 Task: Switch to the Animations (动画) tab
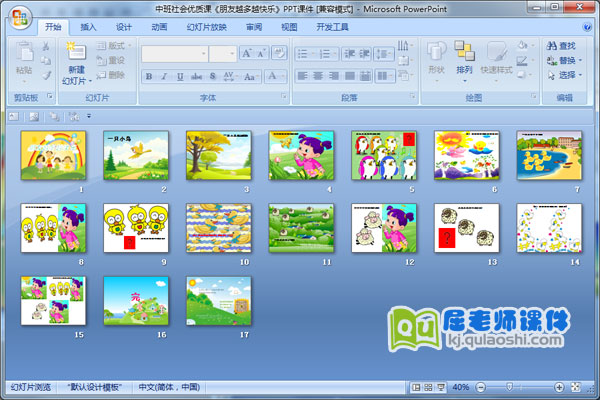click(159, 28)
